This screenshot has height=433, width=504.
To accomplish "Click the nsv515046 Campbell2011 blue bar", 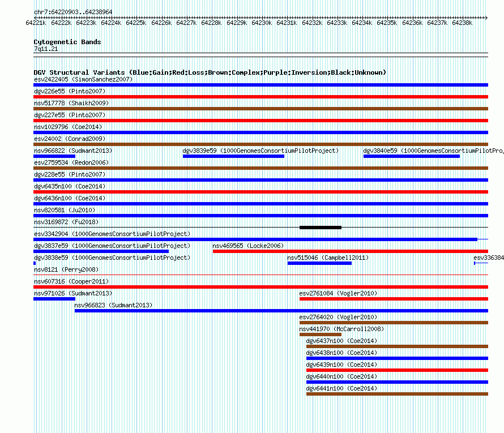I will point(319,263).
